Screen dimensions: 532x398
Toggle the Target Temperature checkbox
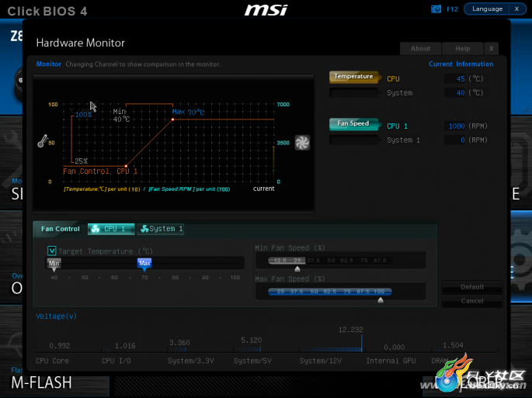point(52,251)
